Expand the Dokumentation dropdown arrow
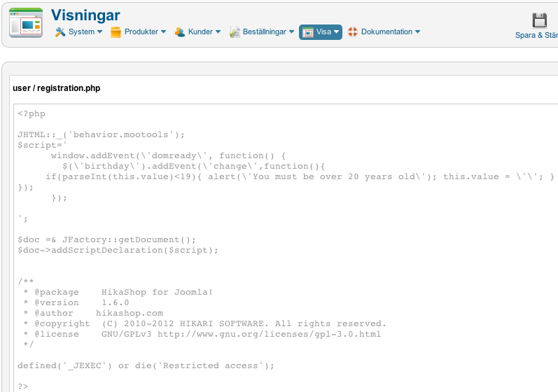The width and height of the screenshot is (558, 392). [417, 31]
